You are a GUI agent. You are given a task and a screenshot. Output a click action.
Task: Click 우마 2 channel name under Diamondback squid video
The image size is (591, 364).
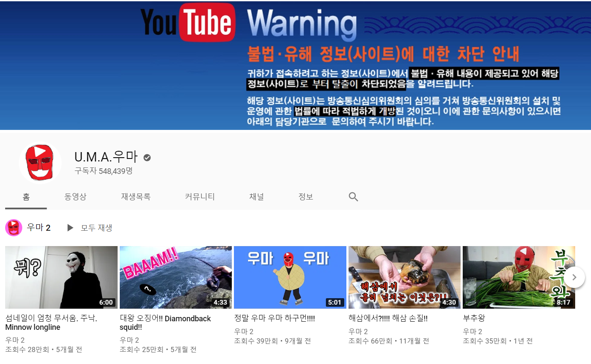pos(129,341)
